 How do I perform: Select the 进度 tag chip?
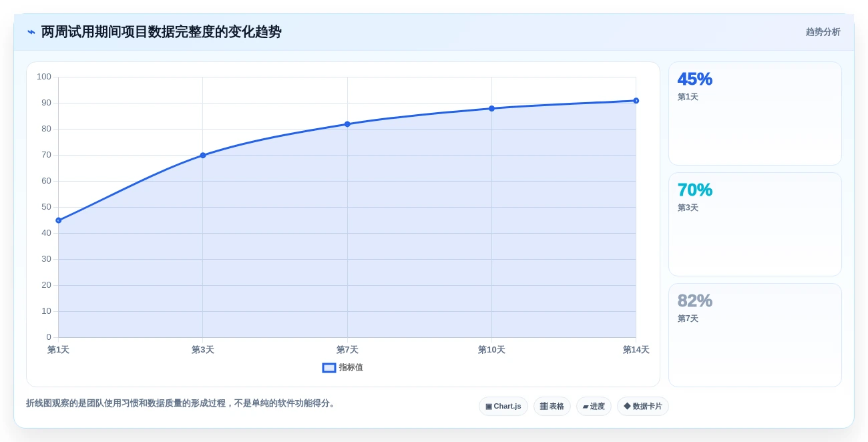coord(594,406)
